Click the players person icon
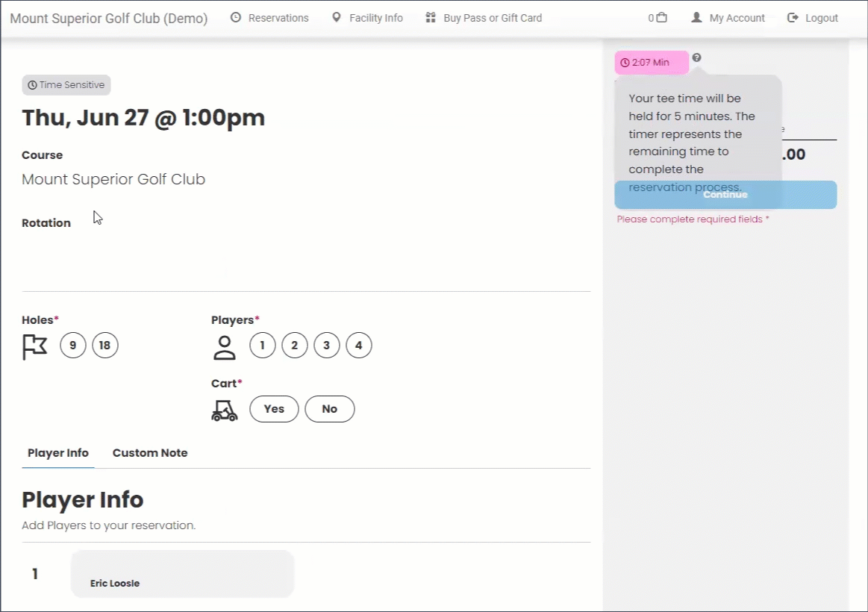This screenshot has width=868, height=612. [224, 348]
